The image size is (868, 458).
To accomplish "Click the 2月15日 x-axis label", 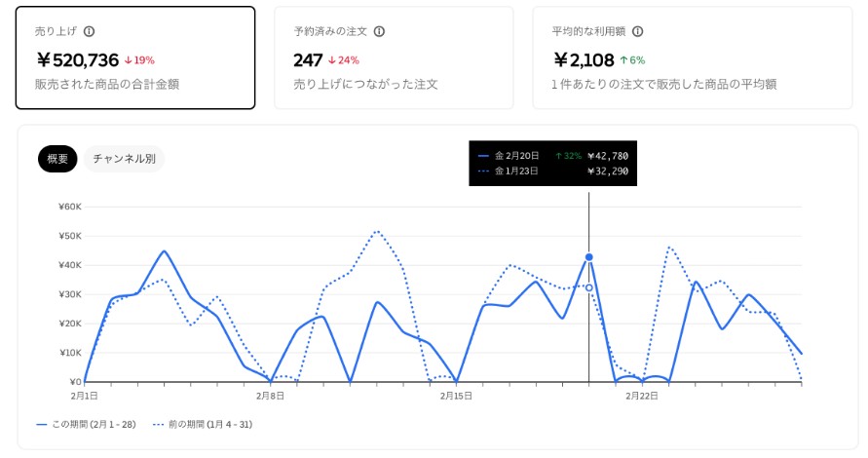I will pyautogui.click(x=456, y=396).
